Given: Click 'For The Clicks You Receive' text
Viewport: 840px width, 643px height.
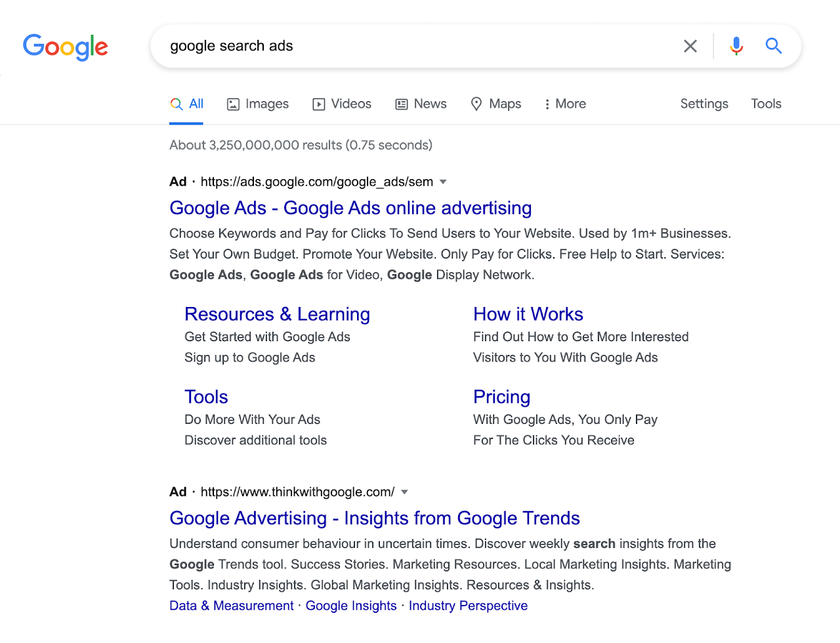Looking at the screenshot, I should 553,440.
